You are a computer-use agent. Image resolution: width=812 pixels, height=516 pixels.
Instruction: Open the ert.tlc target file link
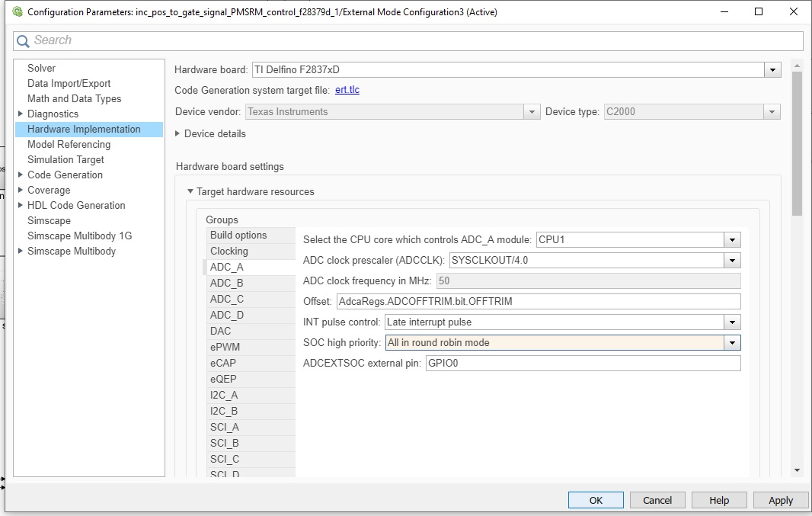coord(347,90)
